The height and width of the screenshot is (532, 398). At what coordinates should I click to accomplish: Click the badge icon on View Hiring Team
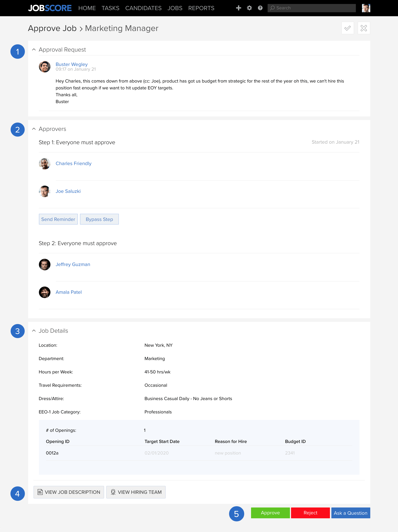(x=113, y=492)
